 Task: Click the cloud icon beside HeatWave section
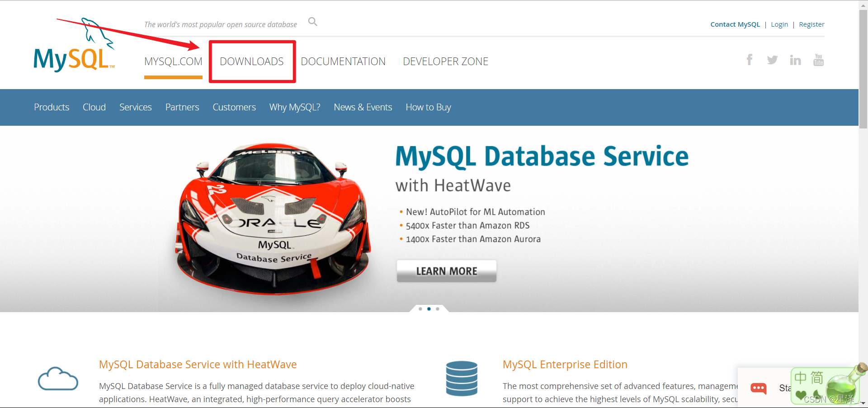[x=58, y=379]
